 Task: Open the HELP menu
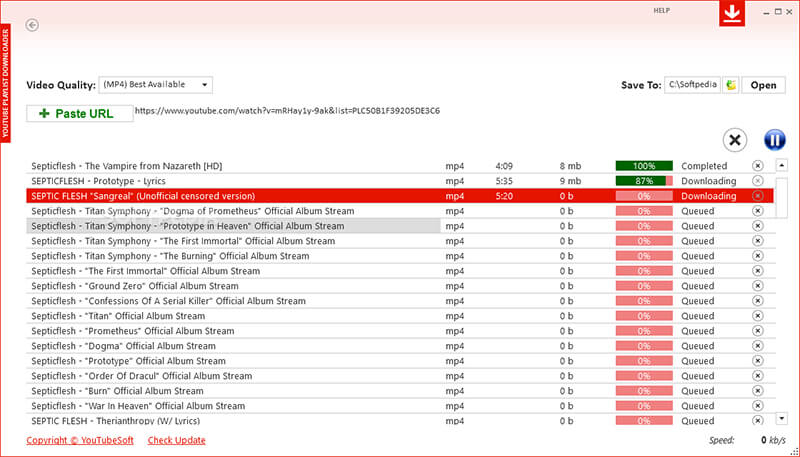pos(662,10)
